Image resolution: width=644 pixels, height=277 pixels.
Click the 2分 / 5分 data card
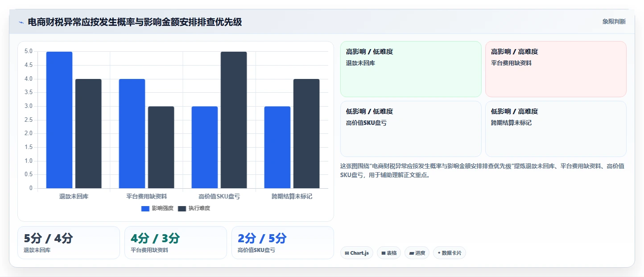point(283,243)
